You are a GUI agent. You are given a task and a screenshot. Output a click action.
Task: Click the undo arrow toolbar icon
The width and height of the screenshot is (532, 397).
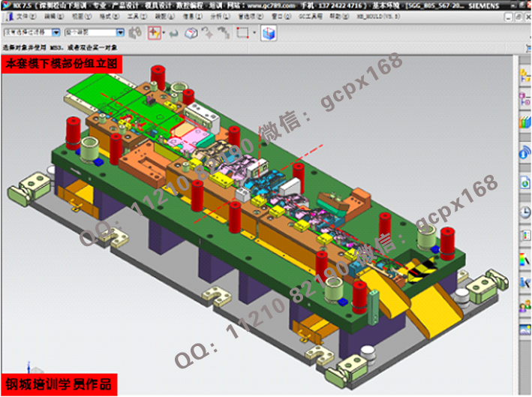tap(174, 33)
